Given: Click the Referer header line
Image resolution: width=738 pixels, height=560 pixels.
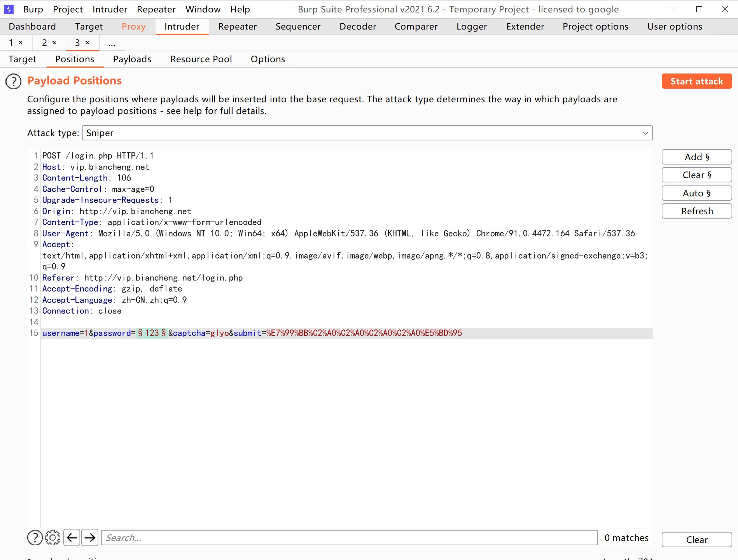Looking at the screenshot, I should pyautogui.click(x=142, y=278).
